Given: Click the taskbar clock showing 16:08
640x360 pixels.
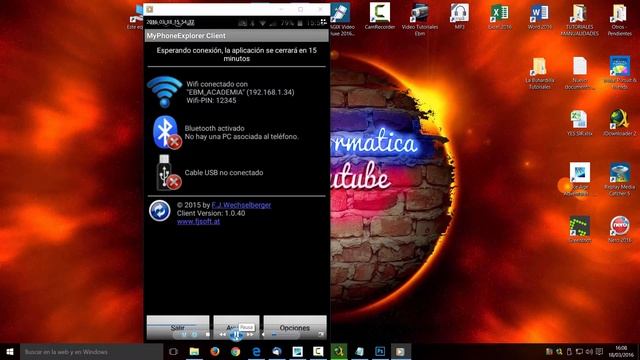Looking at the screenshot, I should pyautogui.click(x=621, y=351).
